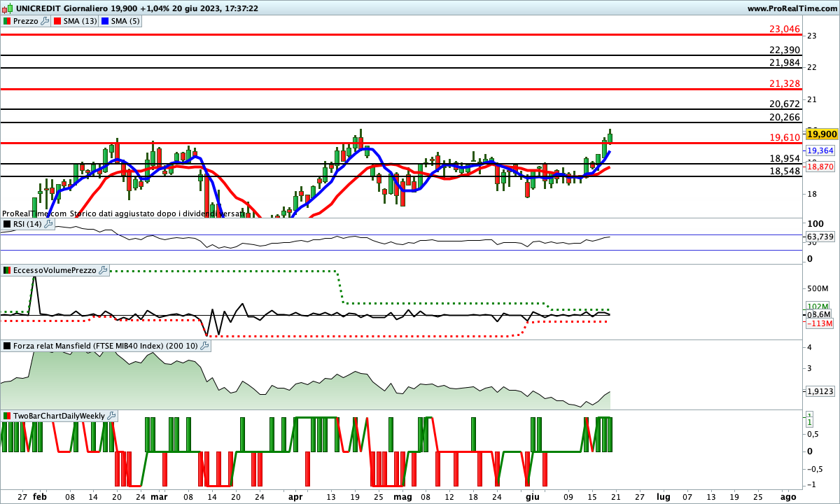Select the SMA (13) legend label
This screenshot has height=504, width=840.
[x=80, y=21]
